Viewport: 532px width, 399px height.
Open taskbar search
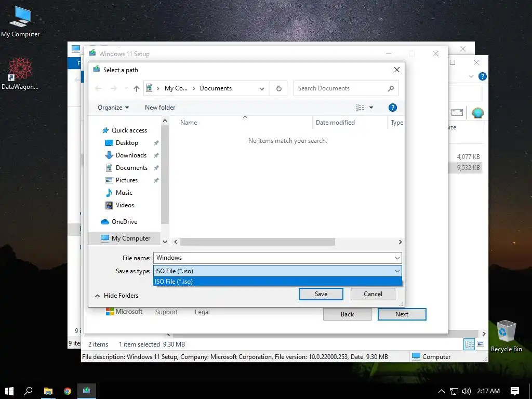pyautogui.click(x=28, y=391)
